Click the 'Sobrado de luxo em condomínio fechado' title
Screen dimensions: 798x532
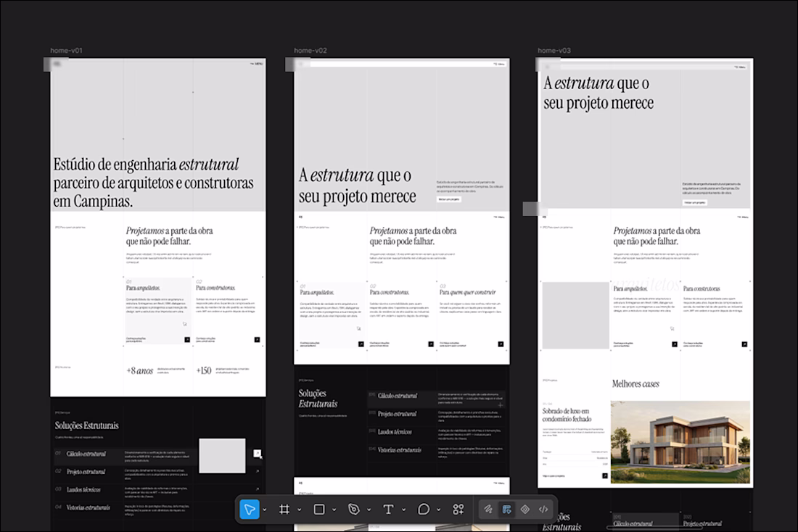(x=567, y=415)
